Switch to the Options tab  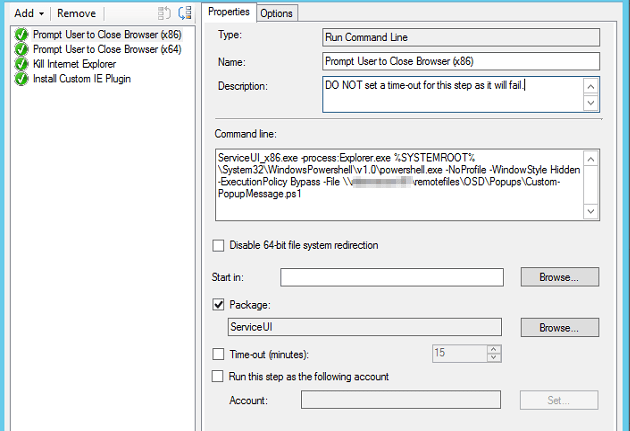pyautogui.click(x=277, y=13)
